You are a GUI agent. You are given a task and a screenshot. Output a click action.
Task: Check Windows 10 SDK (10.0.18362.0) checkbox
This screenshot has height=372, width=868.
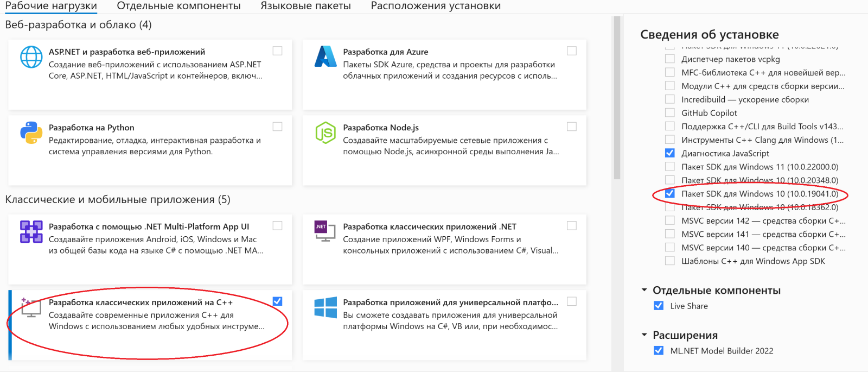(670, 207)
